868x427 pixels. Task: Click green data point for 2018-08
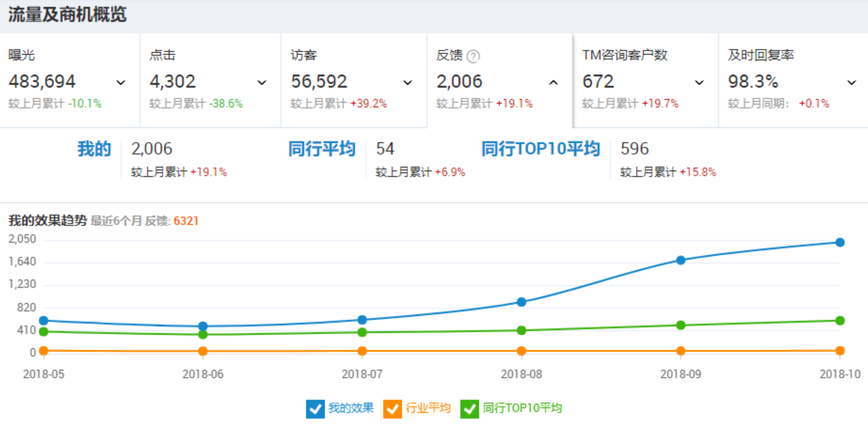pyautogui.click(x=521, y=330)
